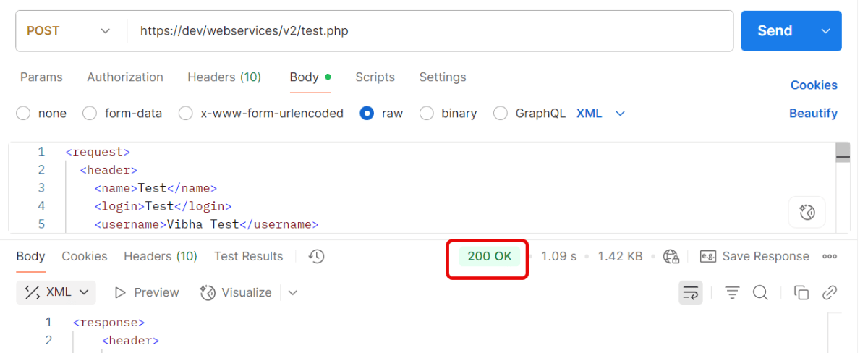
Task: Switch to the Authorization tab
Action: 125,77
